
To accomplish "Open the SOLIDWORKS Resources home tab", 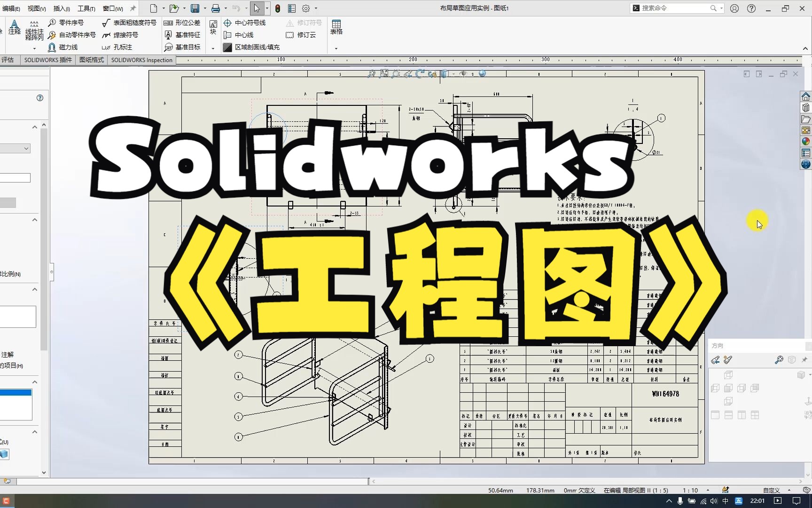I will pos(806,96).
